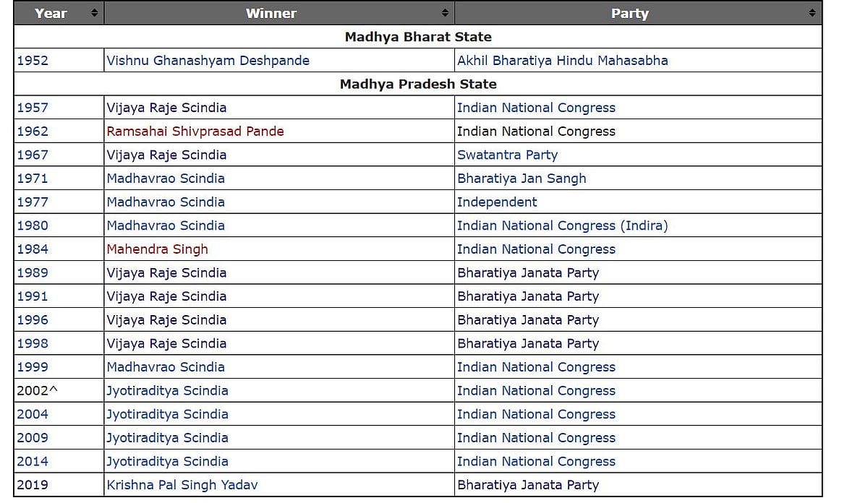Click the 1984 election year link

[x=33, y=249]
